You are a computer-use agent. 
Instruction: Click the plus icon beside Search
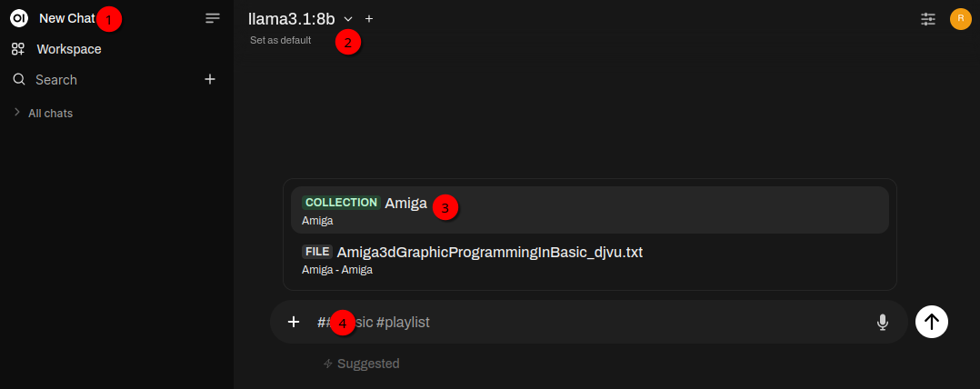pyautogui.click(x=210, y=80)
